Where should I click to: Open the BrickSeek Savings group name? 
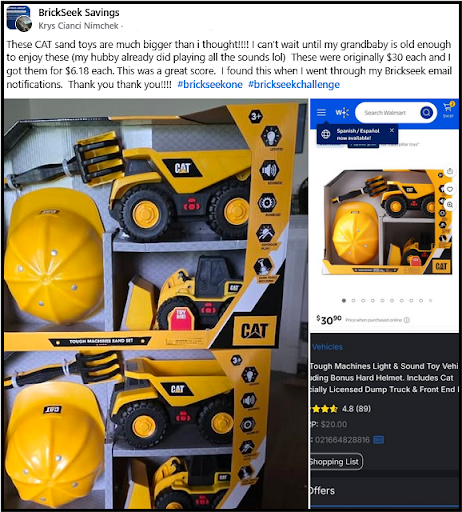[79, 13]
